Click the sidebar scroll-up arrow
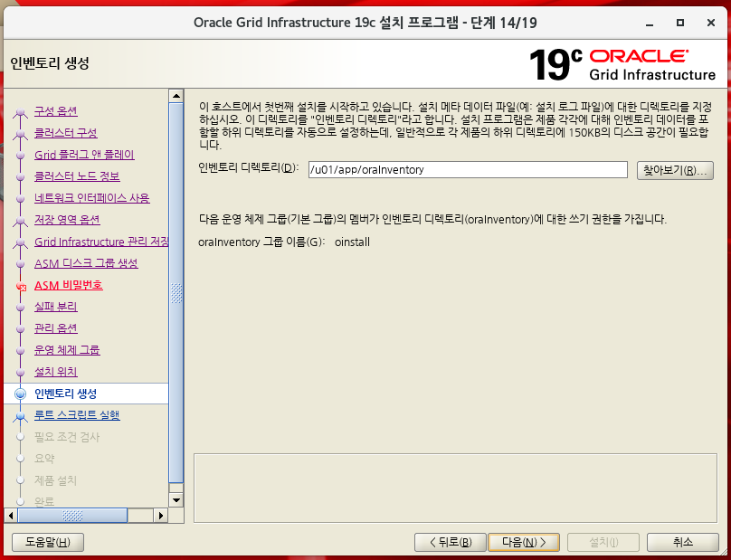The width and height of the screenshot is (731, 560). tap(176, 96)
